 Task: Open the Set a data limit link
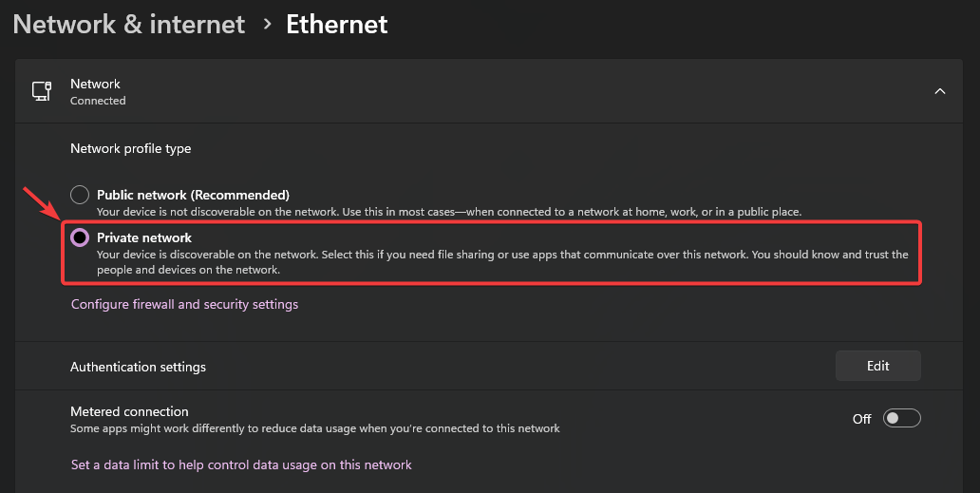tap(241, 465)
